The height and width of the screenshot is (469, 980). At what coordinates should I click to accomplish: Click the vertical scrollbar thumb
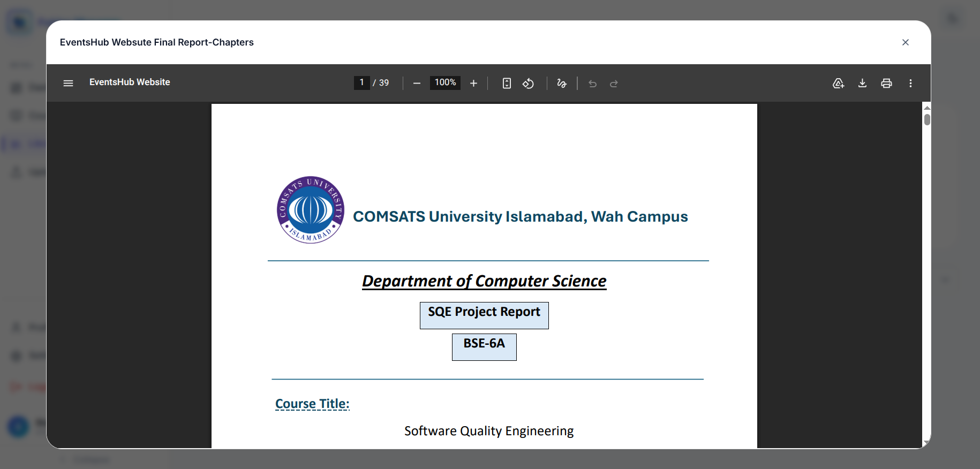pyautogui.click(x=927, y=119)
